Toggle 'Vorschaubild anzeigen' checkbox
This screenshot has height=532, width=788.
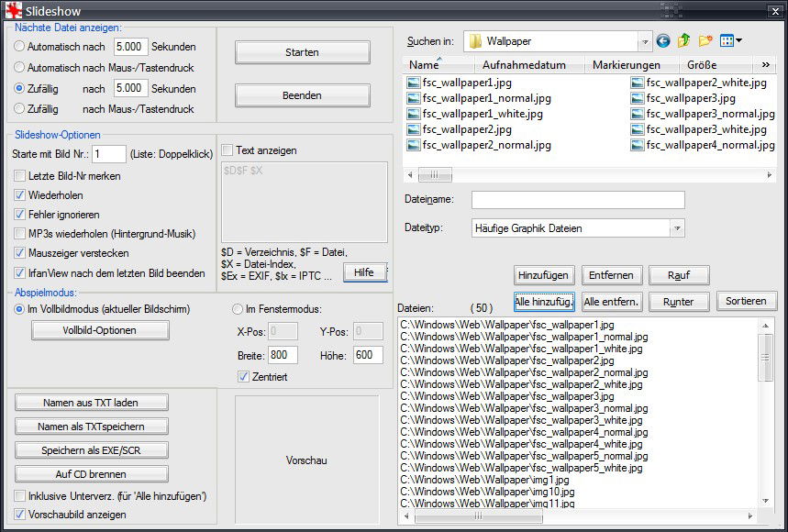(19, 515)
